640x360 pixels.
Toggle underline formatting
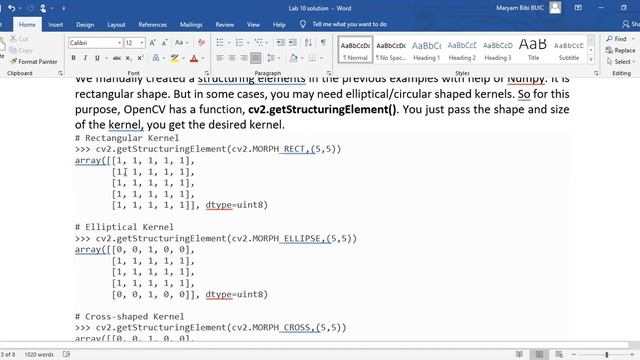pos(97,58)
